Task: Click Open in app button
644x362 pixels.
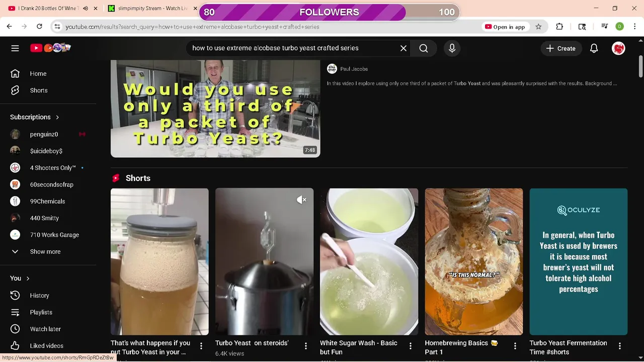Action: click(505, 27)
